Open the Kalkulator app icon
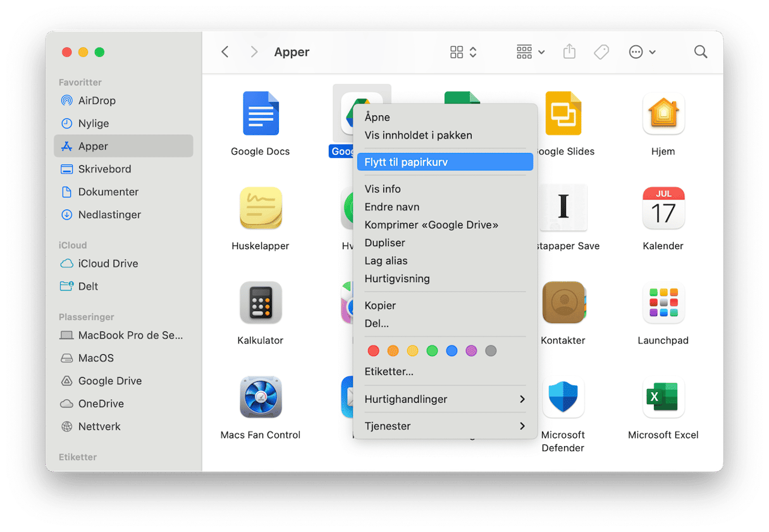The height and width of the screenshot is (532, 769). [261, 302]
